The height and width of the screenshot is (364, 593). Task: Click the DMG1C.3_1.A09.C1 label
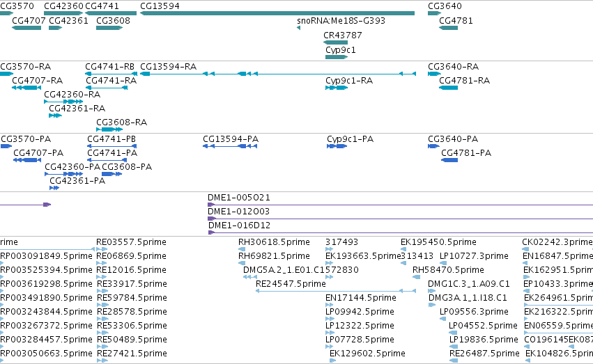click(469, 285)
